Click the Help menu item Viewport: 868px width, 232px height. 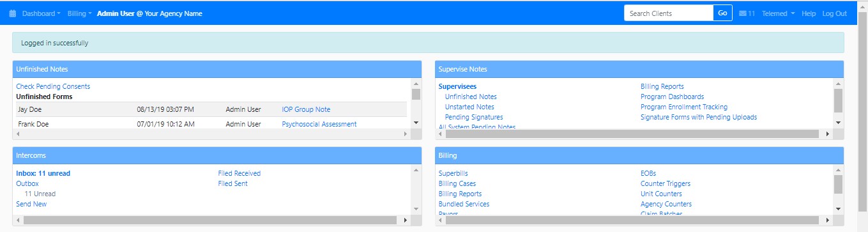pos(809,13)
